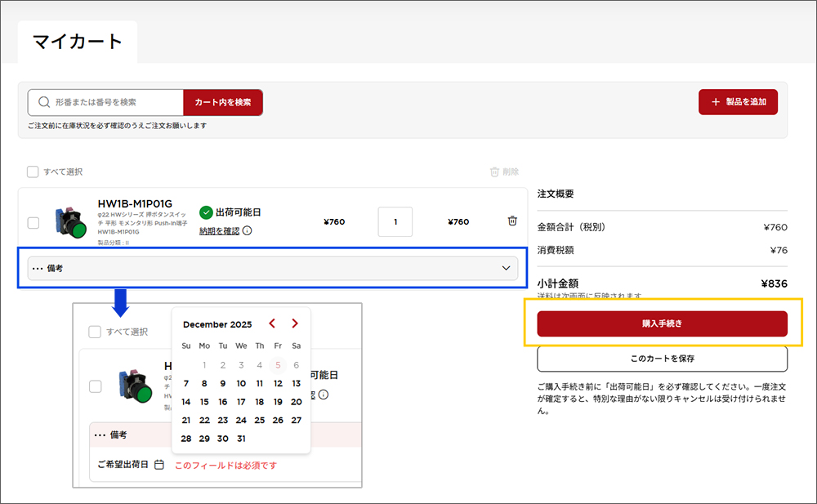Screen dimensions: 817x504
Task: Switch to the マイカート tab
Action: click(78, 42)
